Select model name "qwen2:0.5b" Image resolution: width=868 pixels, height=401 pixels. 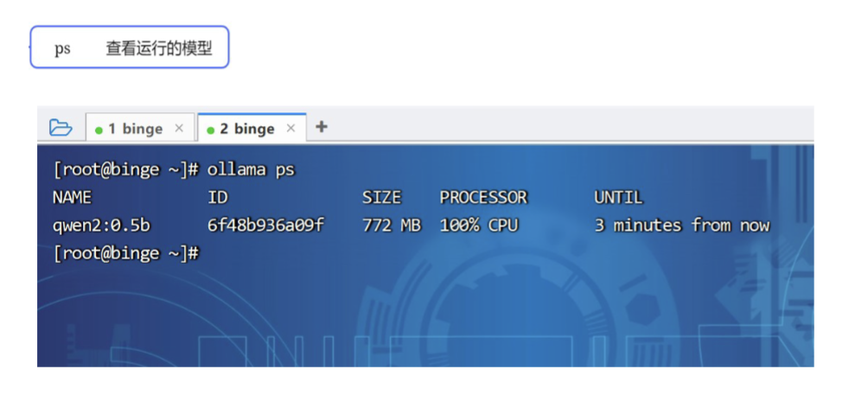coord(101,226)
